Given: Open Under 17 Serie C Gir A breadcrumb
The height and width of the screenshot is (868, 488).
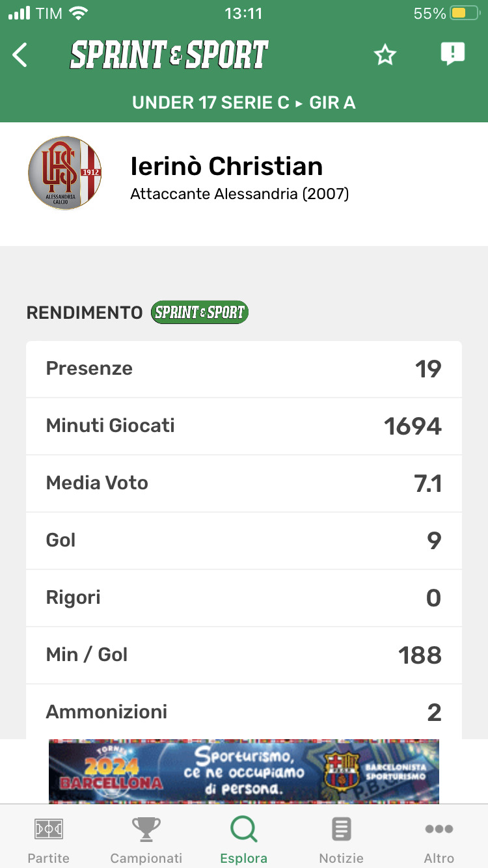Looking at the screenshot, I should (x=244, y=103).
